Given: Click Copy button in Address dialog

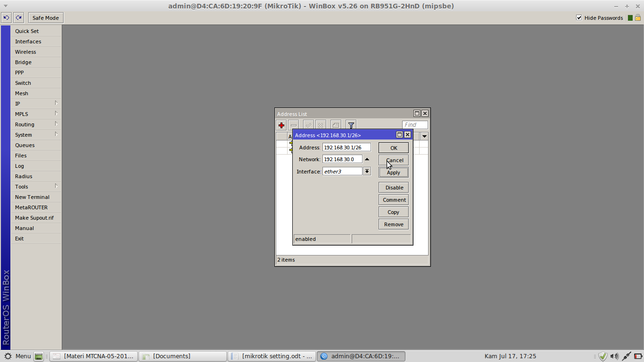Looking at the screenshot, I should click(394, 212).
